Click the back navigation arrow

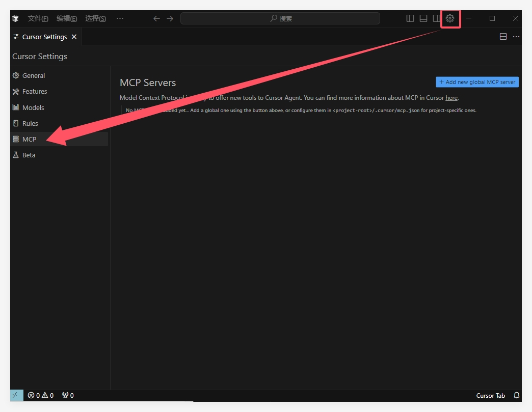click(156, 18)
